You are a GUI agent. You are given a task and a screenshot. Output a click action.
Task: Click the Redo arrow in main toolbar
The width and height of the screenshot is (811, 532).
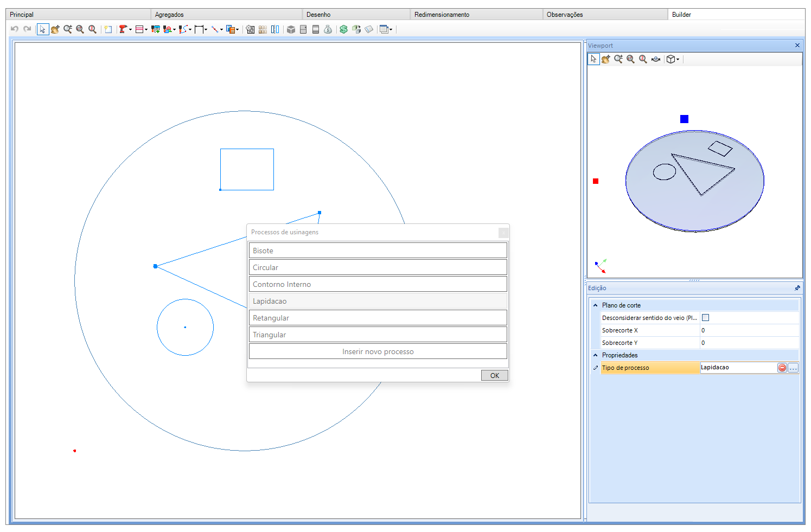(x=27, y=29)
